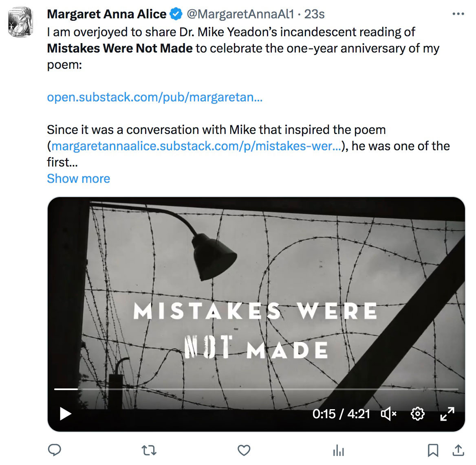Enter fullscreen on the video player
This screenshot has width=476, height=465.
pos(447,414)
